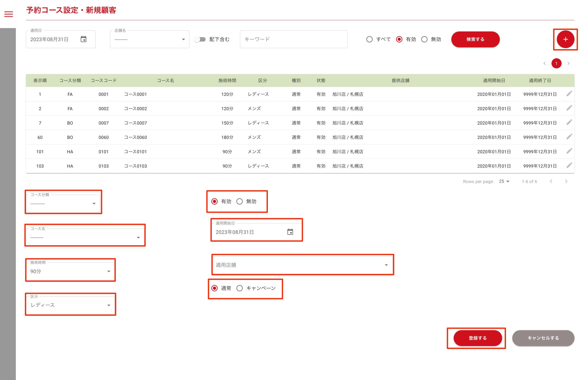Select the すべて radio in search filter
This screenshot has width=588, height=380.
(369, 40)
